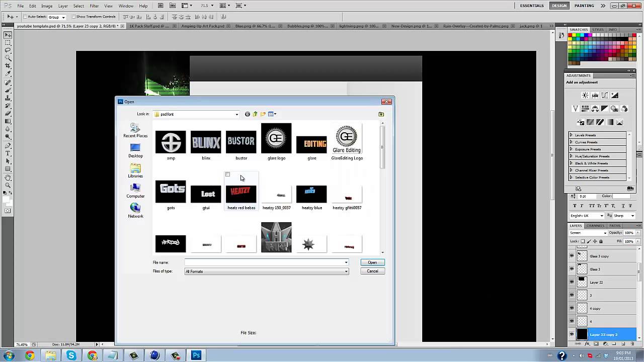Hide Layer 22 visibility eye

[x=572, y=282]
